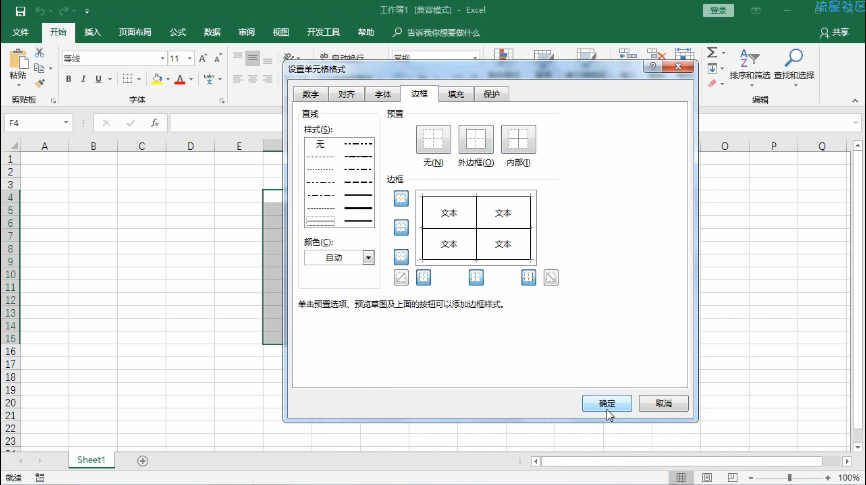Click the Cut scissors icon
The image size is (866, 485).
coord(39,52)
